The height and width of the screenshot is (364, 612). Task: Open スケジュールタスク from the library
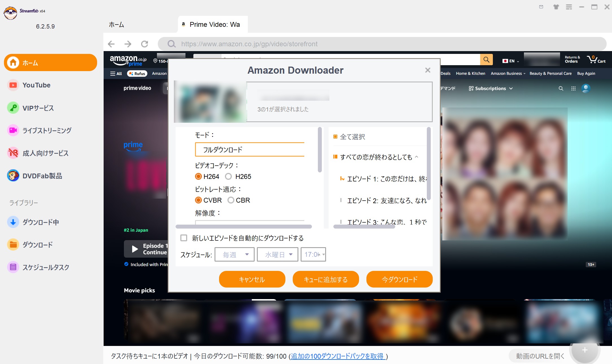pos(45,267)
